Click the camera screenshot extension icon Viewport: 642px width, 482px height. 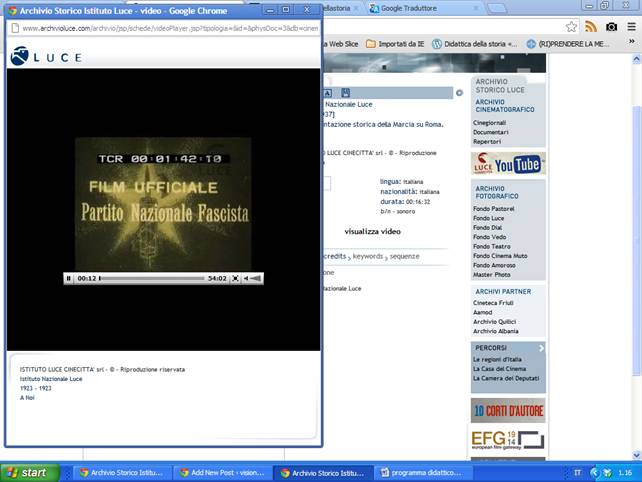tap(610, 27)
